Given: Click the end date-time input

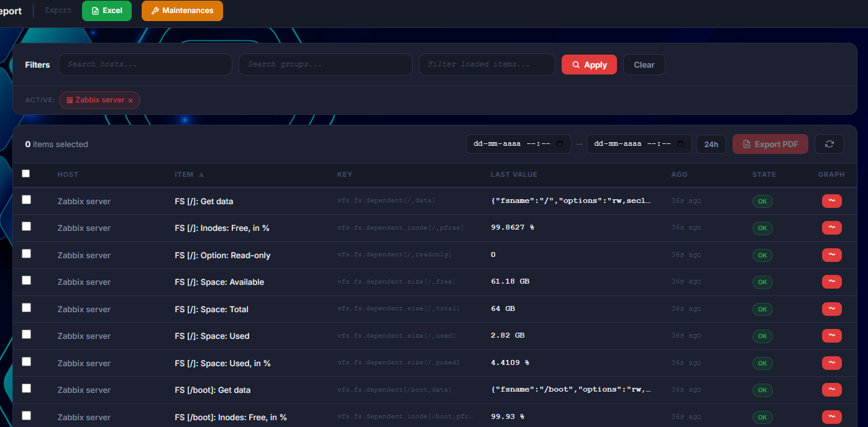Looking at the screenshot, I should tap(639, 144).
